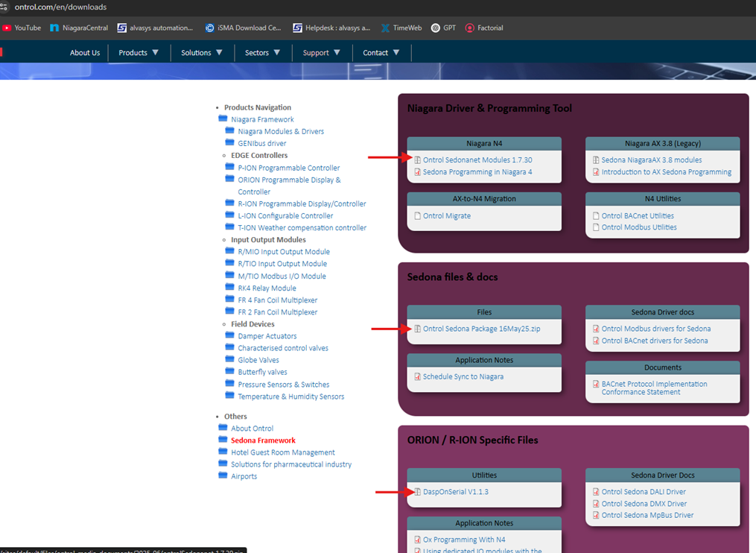Image resolution: width=756 pixels, height=553 pixels.
Task: Open the Support menu label
Action: [316, 53]
